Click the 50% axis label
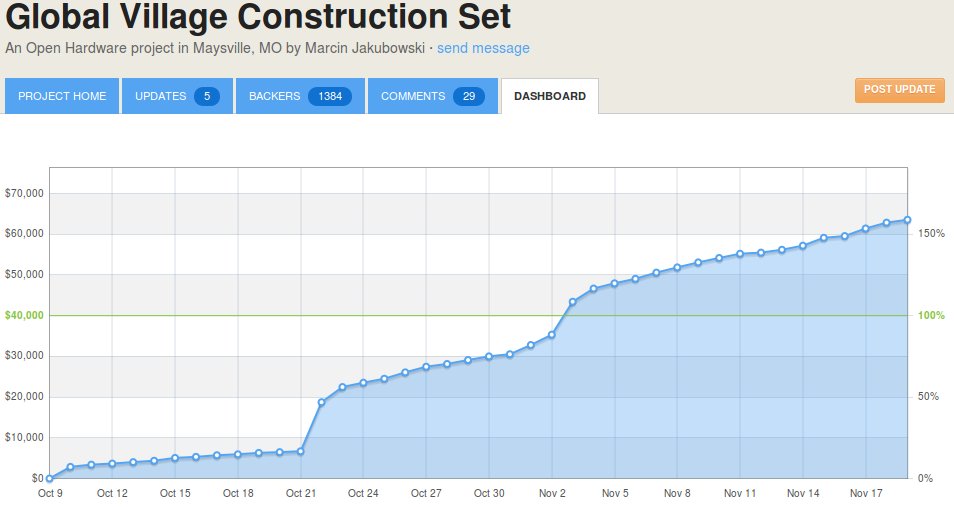Viewport: 954px width, 507px height. coord(928,396)
